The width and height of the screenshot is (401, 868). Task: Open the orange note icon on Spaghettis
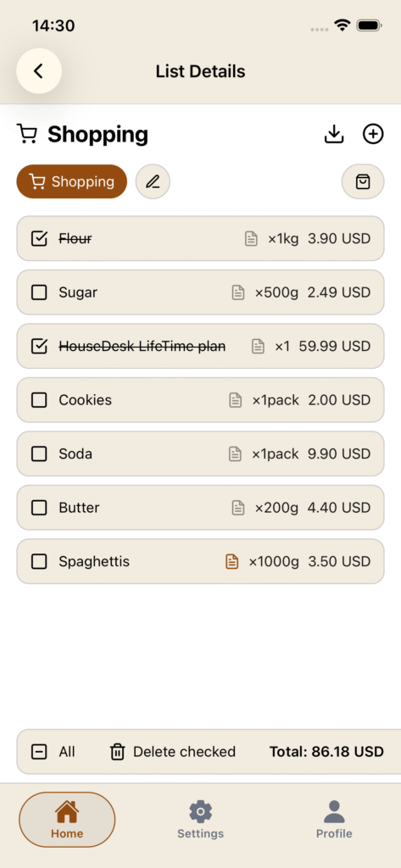point(232,561)
